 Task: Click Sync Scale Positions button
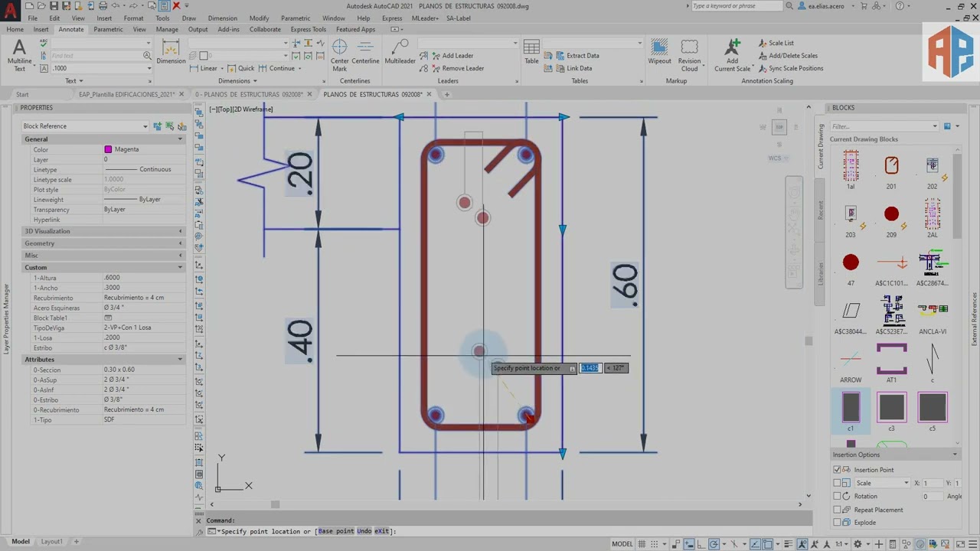[x=790, y=68]
